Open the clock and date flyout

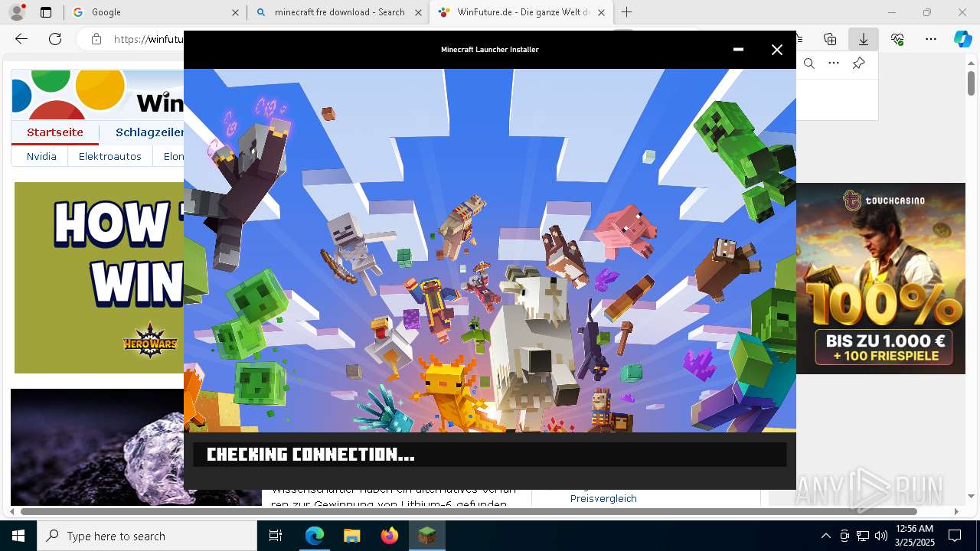914,536
